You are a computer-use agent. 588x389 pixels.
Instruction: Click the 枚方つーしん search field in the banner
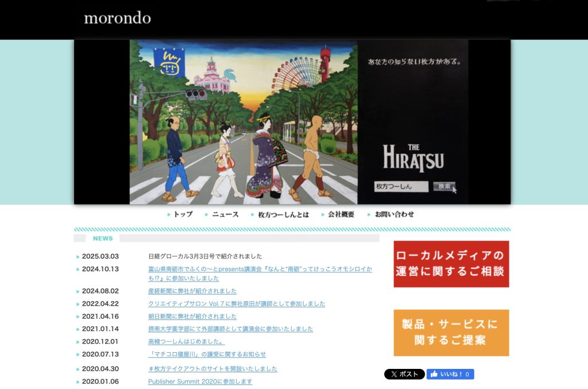(401, 187)
